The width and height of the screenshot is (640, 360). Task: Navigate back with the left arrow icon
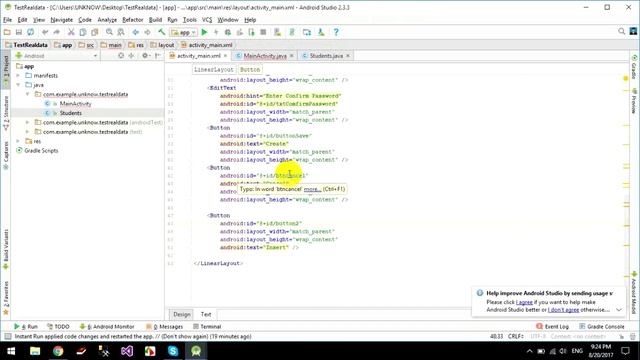[136, 32]
